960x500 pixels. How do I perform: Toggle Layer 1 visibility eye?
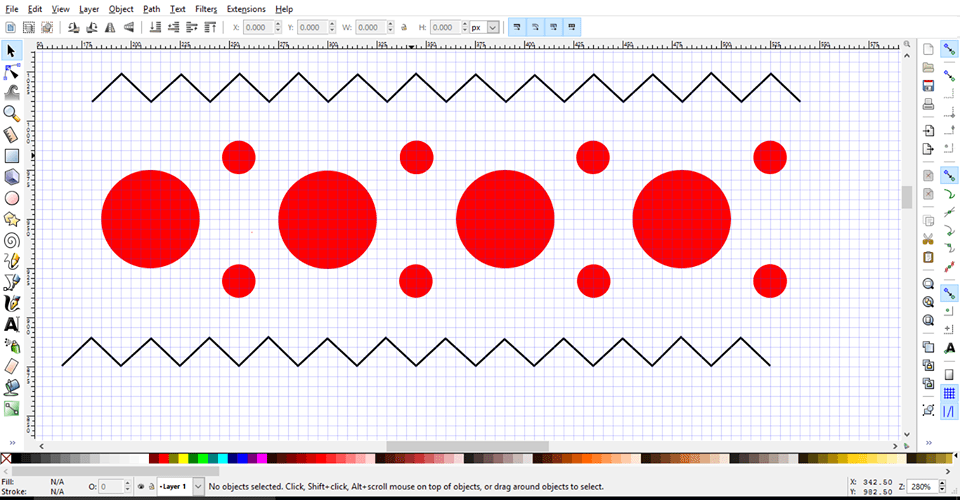coord(141,487)
